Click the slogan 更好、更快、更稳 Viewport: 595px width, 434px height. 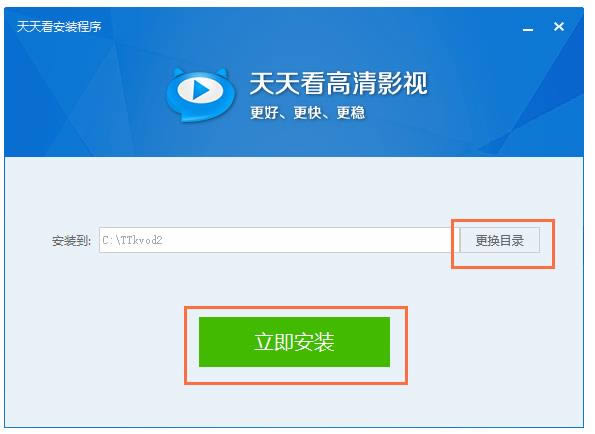point(307,113)
